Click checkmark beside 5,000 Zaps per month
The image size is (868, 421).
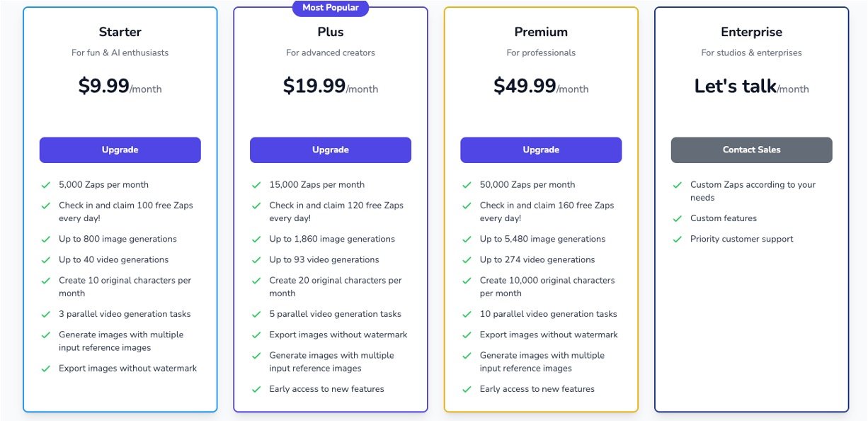(x=45, y=185)
